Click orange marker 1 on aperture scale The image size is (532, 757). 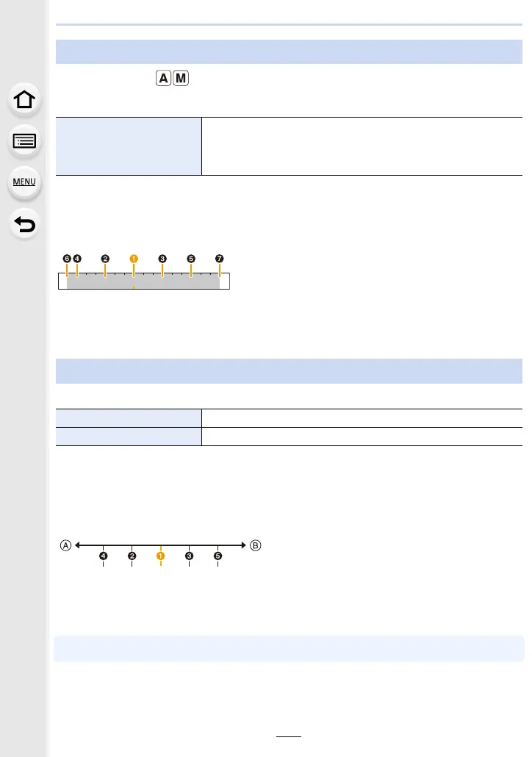pyautogui.click(x=134, y=259)
